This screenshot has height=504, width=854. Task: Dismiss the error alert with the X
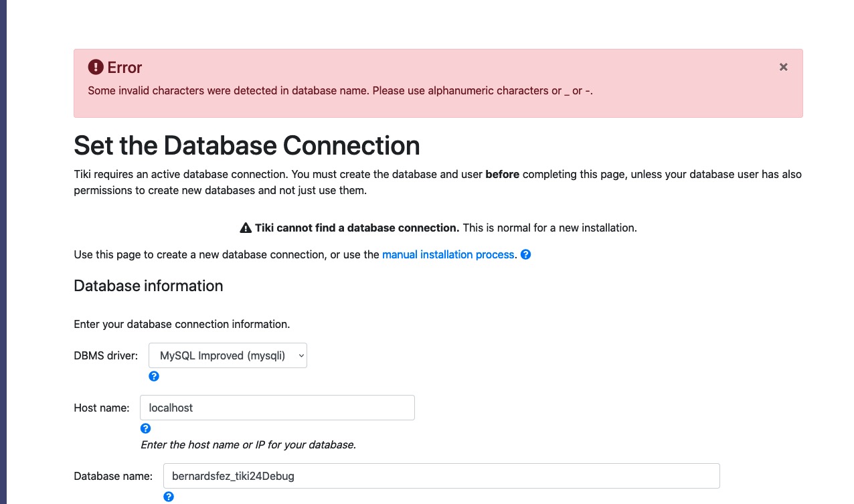(783, 67)
